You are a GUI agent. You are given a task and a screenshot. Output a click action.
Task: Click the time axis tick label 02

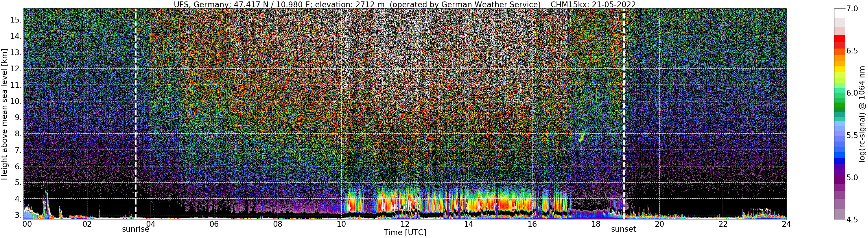coord(87,224)
